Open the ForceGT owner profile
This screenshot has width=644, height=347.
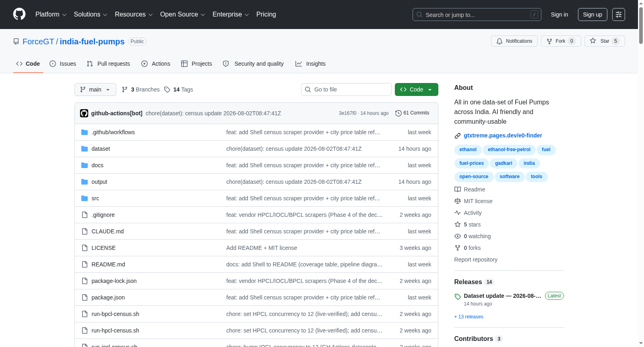[38, 42]
